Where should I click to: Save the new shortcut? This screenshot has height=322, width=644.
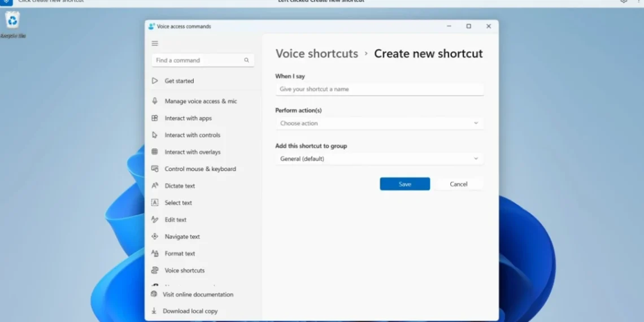coord(405,184)
